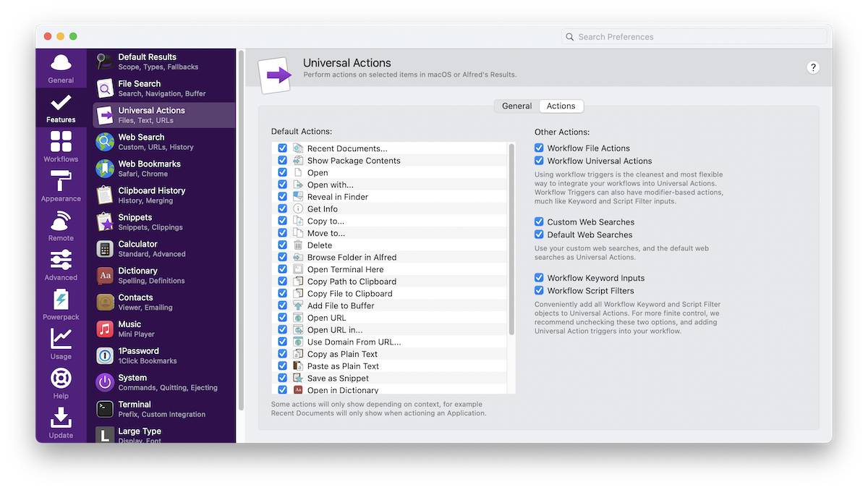Open the Usage statistics section
Screen dimensions: 868x490
(61, 345)
